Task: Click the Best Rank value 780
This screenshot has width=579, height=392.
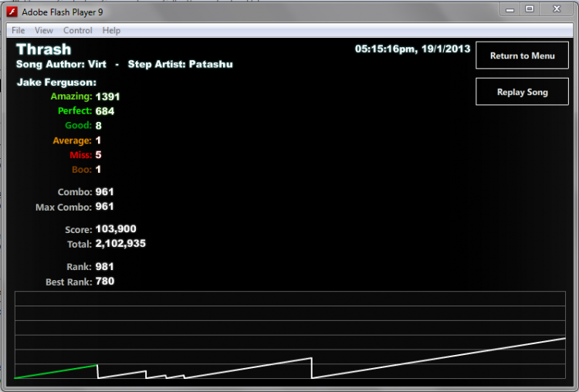Action: (105, 281)
